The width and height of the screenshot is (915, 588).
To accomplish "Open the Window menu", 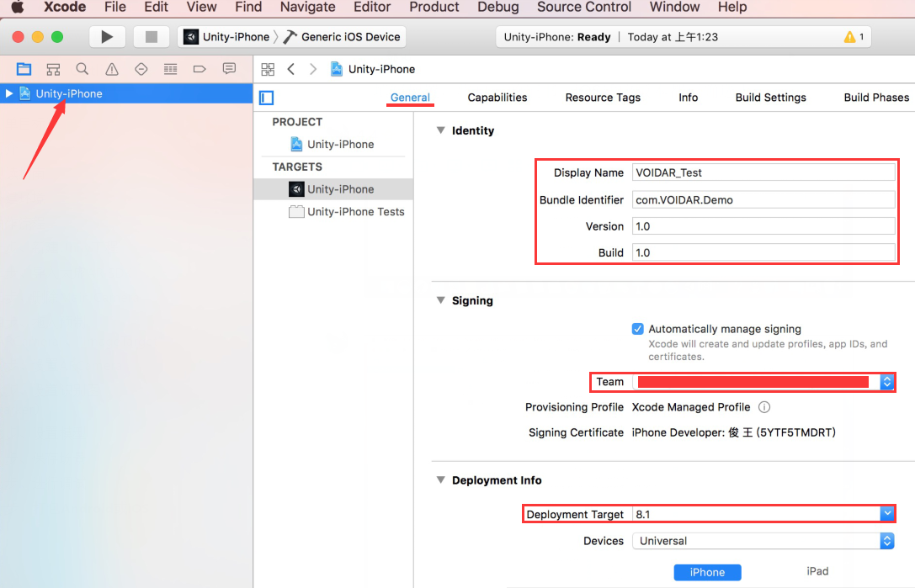I will (x=674, y=7).
